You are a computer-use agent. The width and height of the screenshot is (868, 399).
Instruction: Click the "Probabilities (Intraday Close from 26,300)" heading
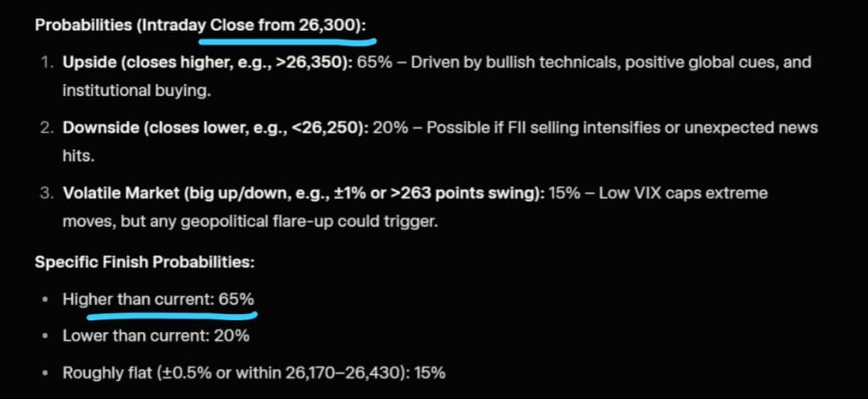pos(200,25)
